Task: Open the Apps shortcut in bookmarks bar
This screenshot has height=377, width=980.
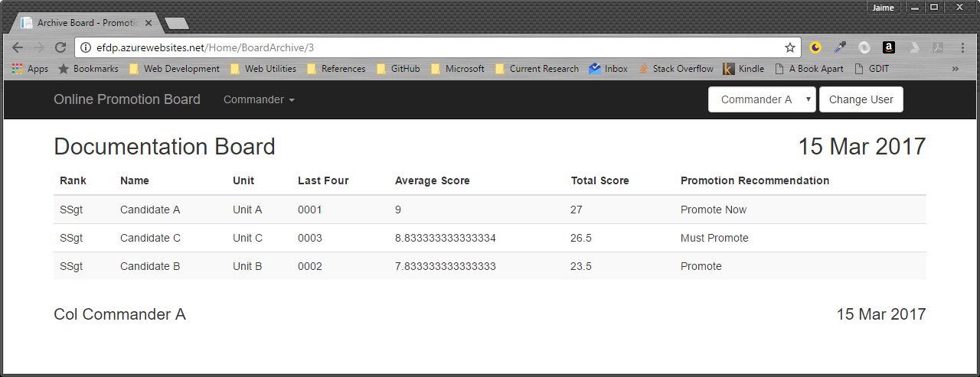Action: [x=30, y=69]
